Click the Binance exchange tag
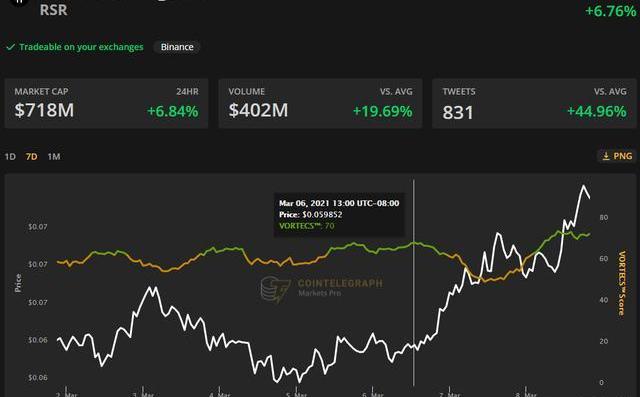 coord(177,47)
